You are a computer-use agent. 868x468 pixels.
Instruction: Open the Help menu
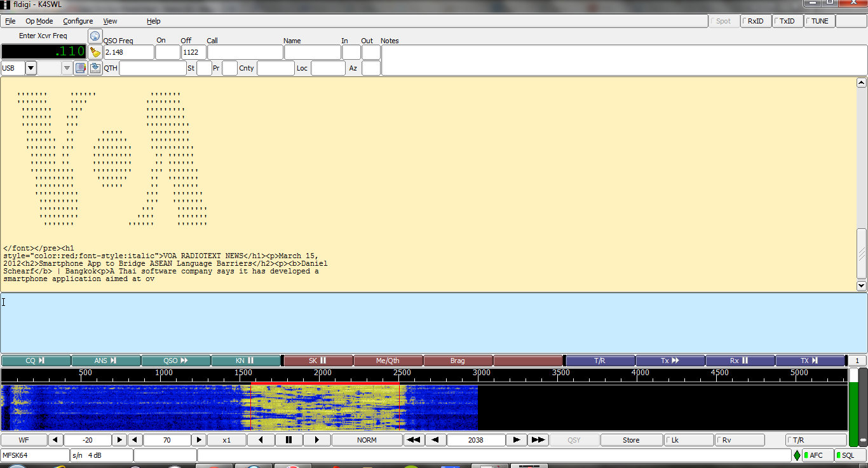point(154,21)
